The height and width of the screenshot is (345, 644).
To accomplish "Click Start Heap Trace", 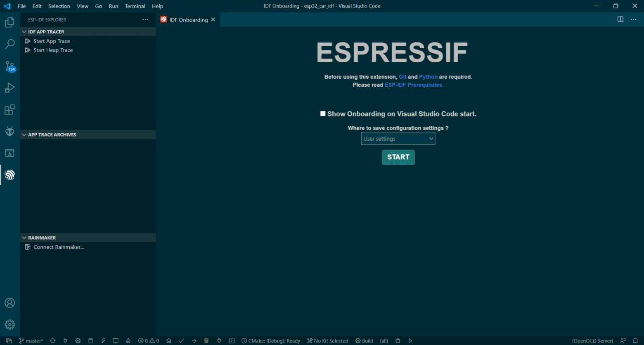I will [x=53, y=50].
